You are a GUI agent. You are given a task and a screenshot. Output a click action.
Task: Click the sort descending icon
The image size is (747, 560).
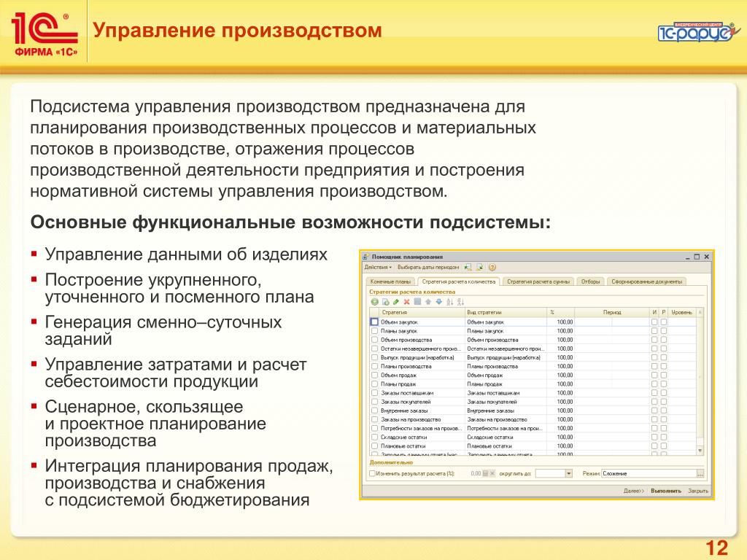click(460, 302)
